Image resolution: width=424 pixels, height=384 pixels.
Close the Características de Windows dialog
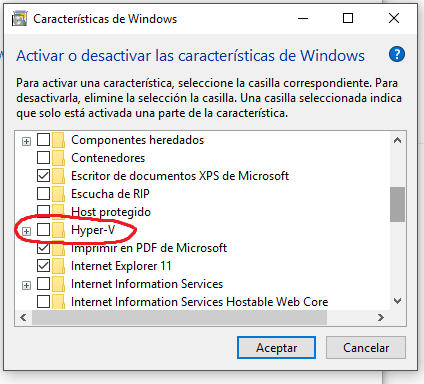point(394,18)
